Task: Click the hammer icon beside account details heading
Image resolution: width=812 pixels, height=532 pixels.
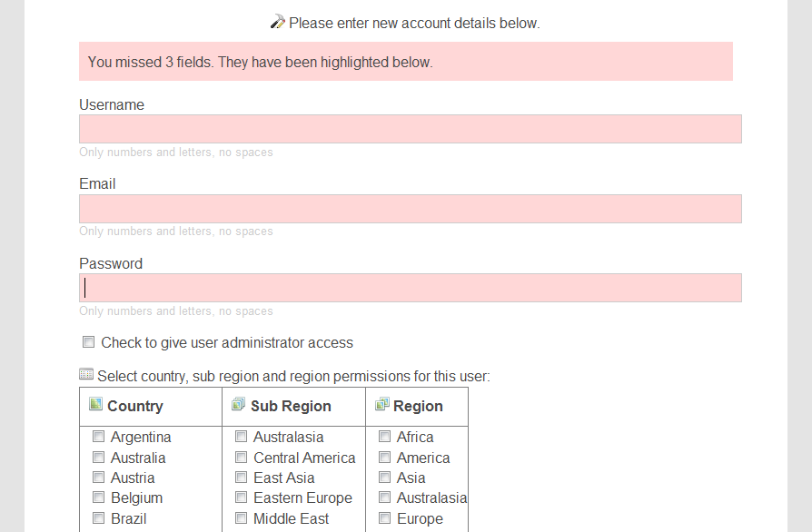Action: point(278,22)
